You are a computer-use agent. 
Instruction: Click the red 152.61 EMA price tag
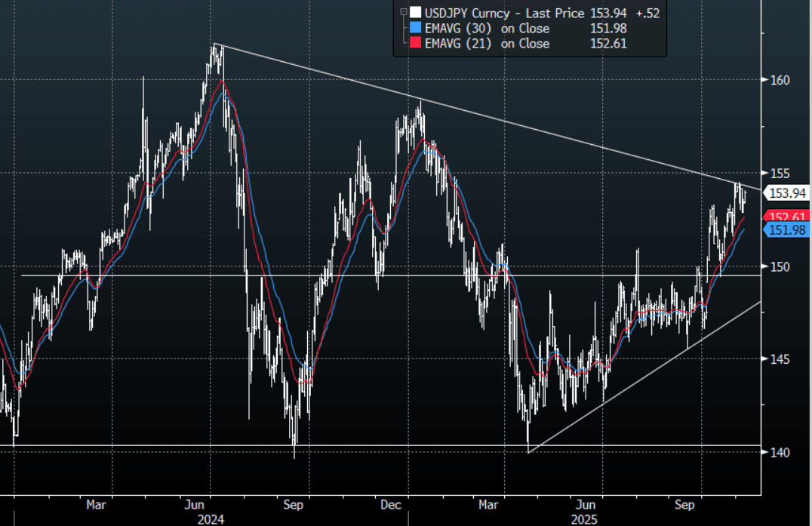(786, 216)
